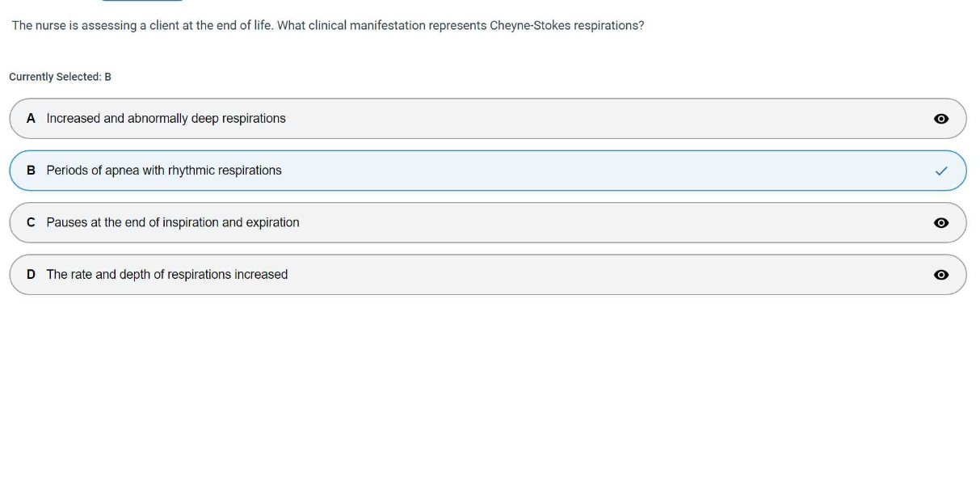
Task: Strike out answer D using its eye icon
Action: tap(940, 275)
